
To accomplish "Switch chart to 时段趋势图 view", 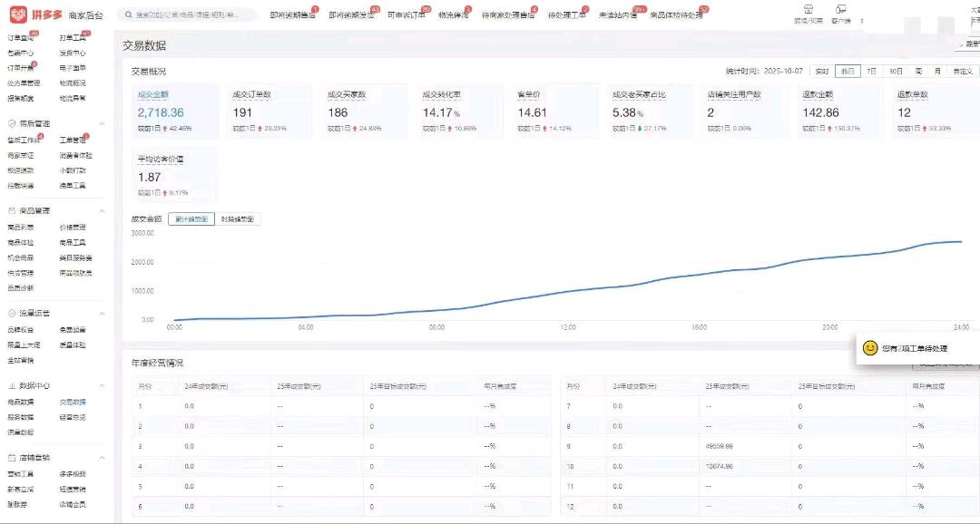I will 237,218.
